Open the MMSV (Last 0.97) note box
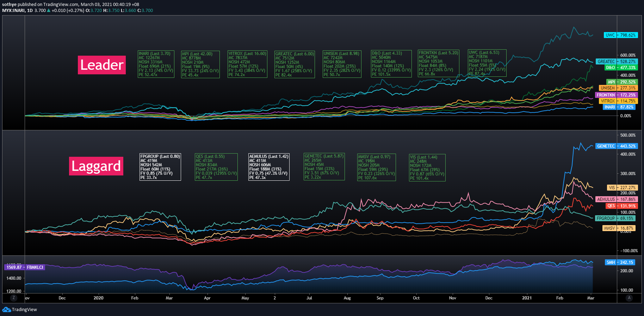This screenshot has width=644, height=316. (x=377, y=167)
